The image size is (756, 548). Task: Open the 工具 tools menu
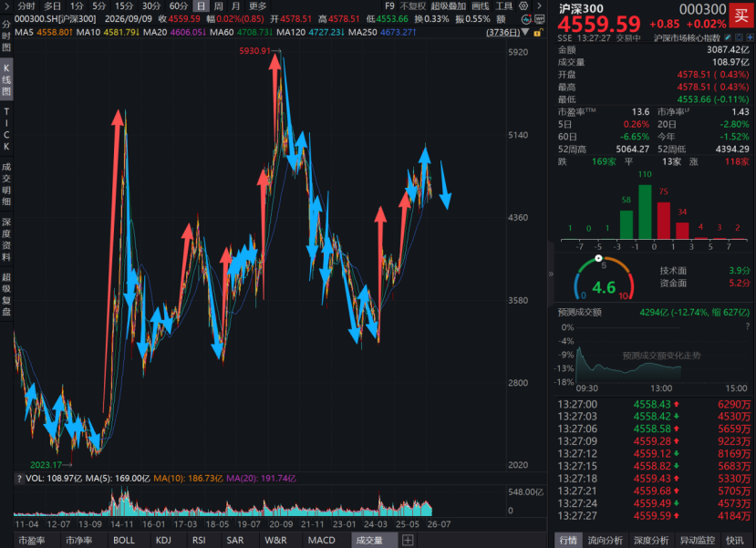pyautogui.click(x=503, y=5)
